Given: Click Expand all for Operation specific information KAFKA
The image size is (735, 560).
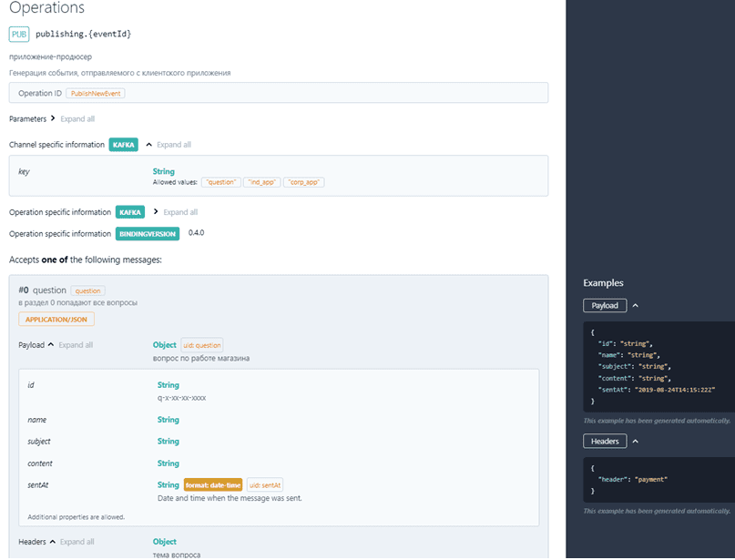Looking at the screenshot, I should 179,212.
